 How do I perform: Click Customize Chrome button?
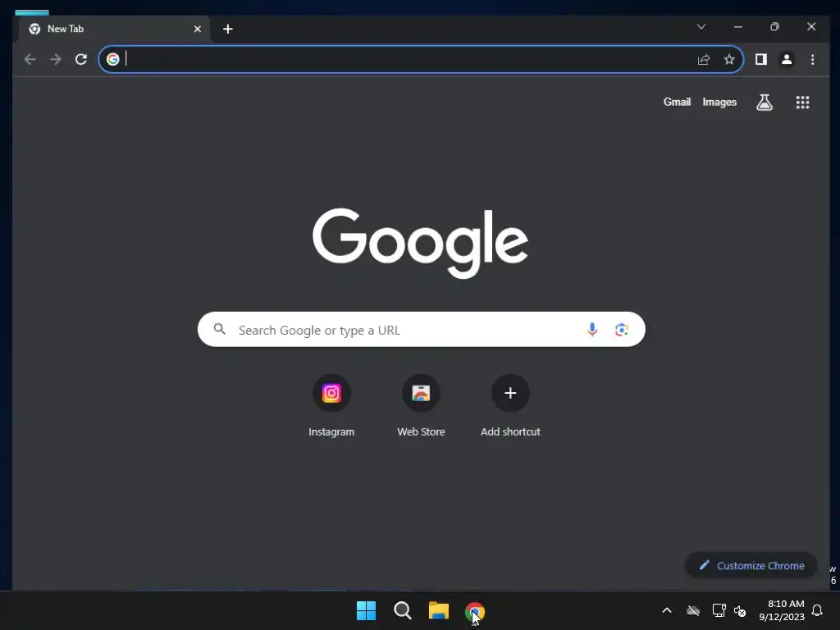point(751,565)
